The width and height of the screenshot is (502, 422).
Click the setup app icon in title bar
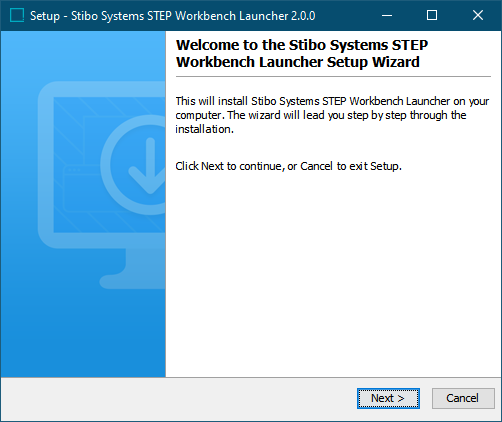[x=17, y=15]
